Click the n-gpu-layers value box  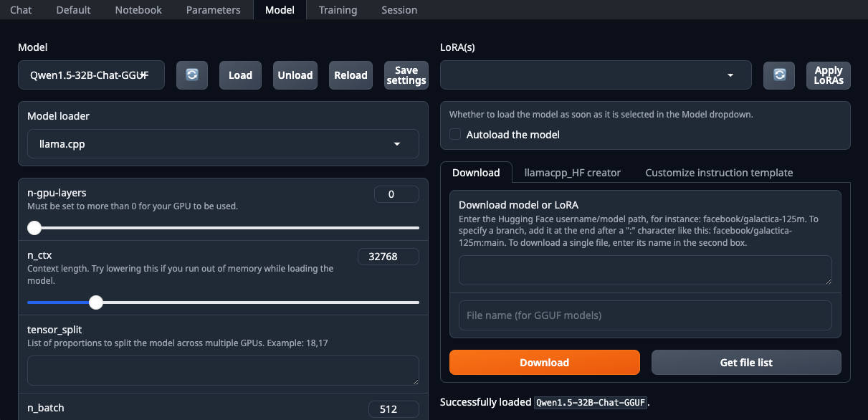[396, 194]
